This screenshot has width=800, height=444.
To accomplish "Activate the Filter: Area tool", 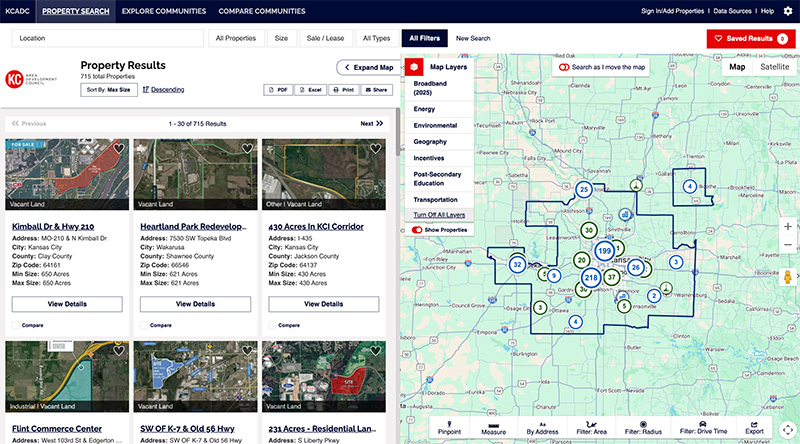I will coord(591,428).
